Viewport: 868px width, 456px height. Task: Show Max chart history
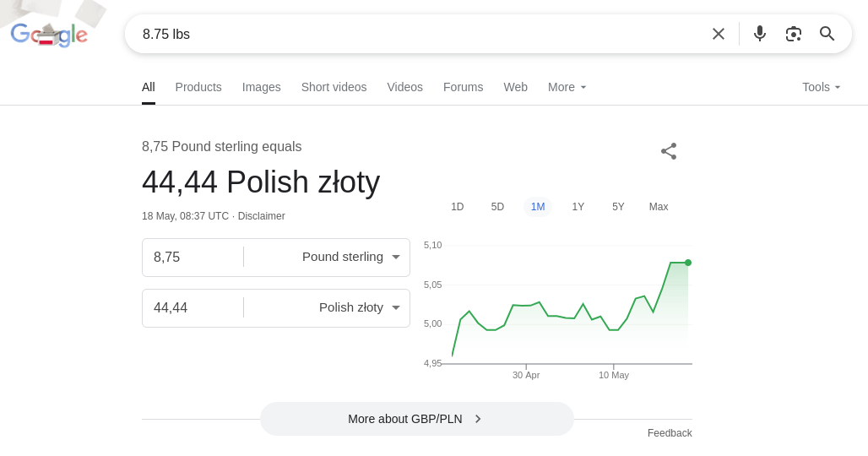[x=659, y=207]
